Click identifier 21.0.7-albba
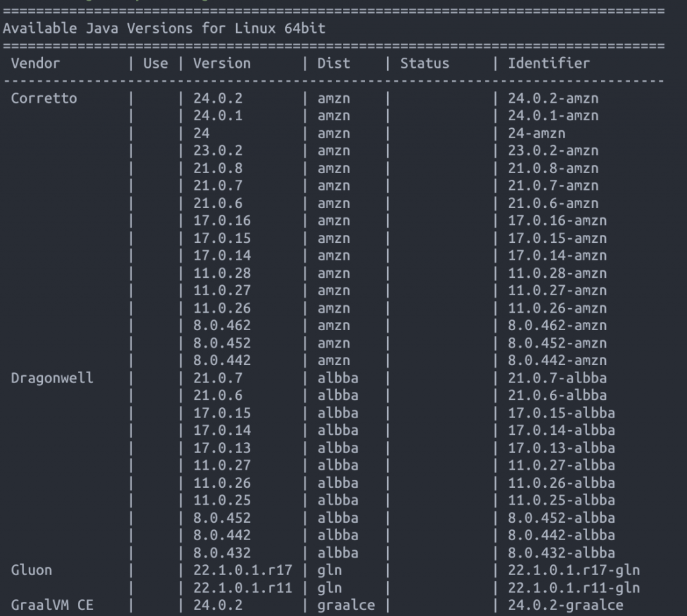The image size is (687, 616). pyautogui.click(x=558, y=378)
